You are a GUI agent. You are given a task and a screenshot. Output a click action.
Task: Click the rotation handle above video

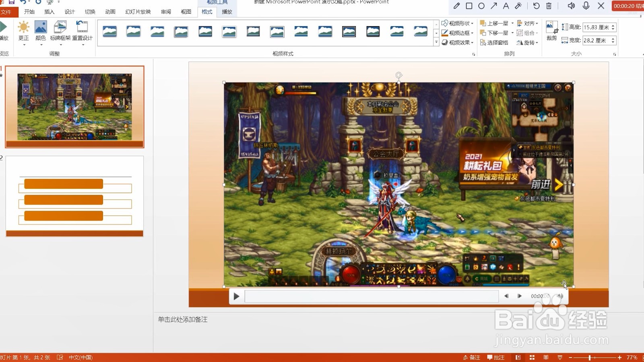tap(399, 75)
